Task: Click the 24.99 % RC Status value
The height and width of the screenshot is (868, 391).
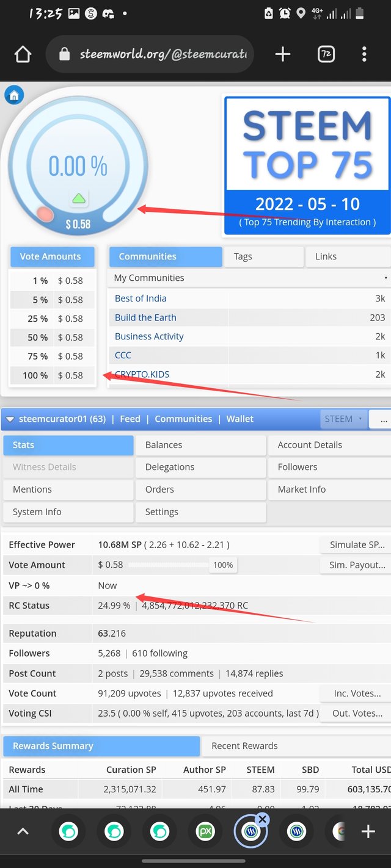Action: (x=114, y=606)
